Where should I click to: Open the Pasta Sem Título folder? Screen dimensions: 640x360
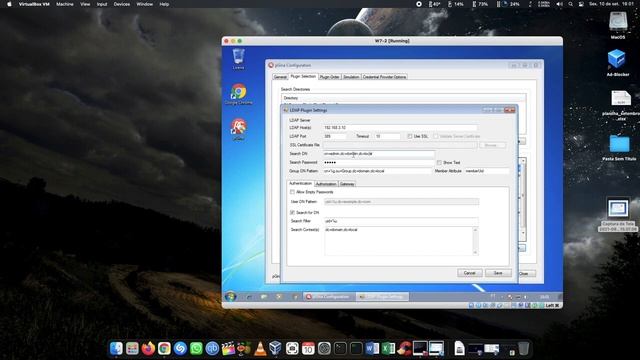619,147
